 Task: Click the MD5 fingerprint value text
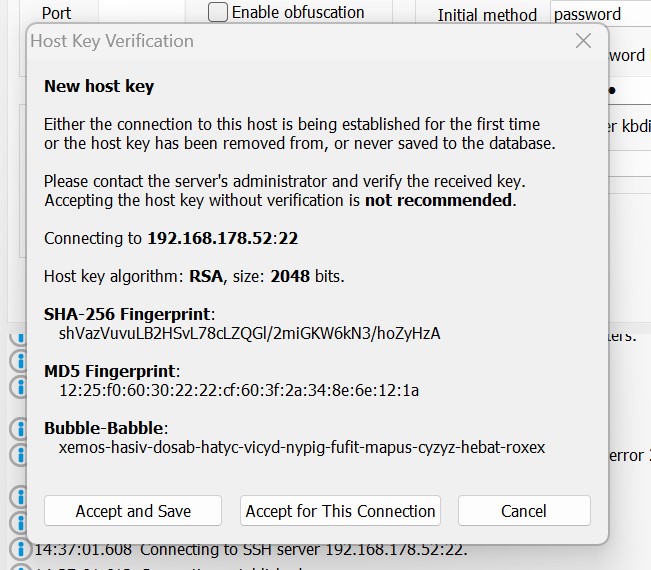pyautogui.click(x=239, y=390)
